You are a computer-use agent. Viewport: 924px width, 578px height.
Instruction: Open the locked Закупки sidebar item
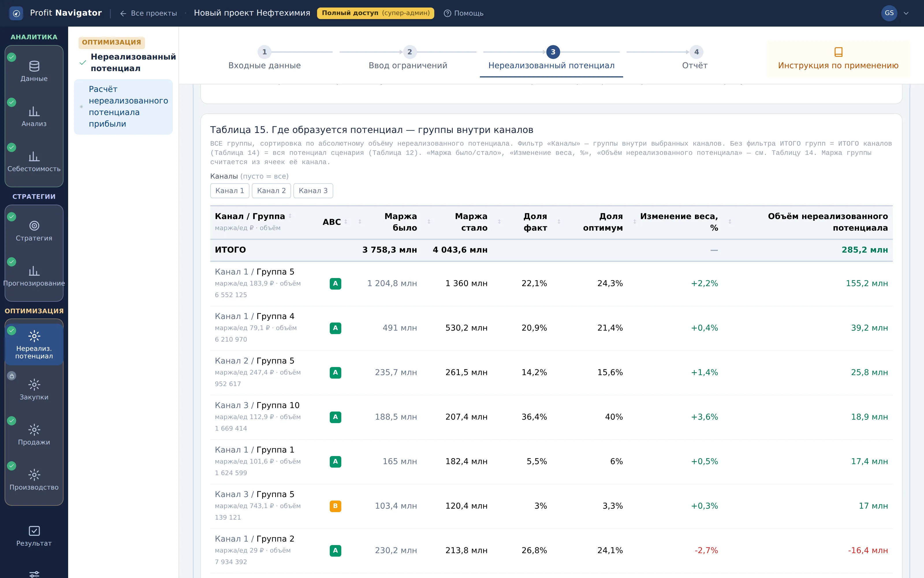click(34, 390)
